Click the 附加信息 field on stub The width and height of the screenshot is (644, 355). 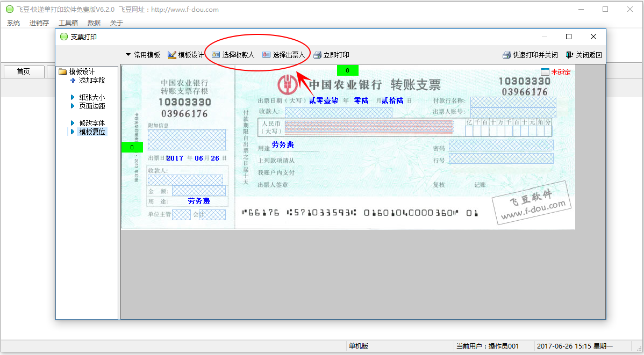coord(187,140)
